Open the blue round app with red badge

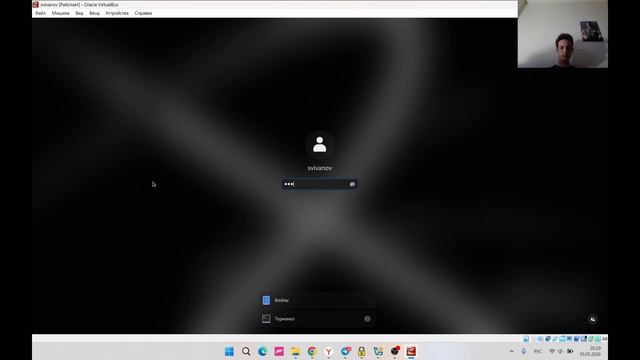pyautogui.click(x=346, y=351)
